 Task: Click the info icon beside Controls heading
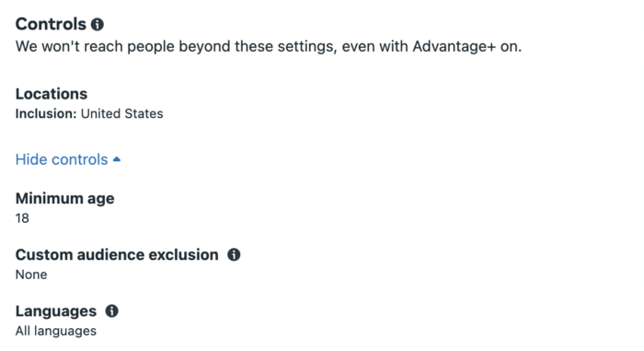coord(98,25)
